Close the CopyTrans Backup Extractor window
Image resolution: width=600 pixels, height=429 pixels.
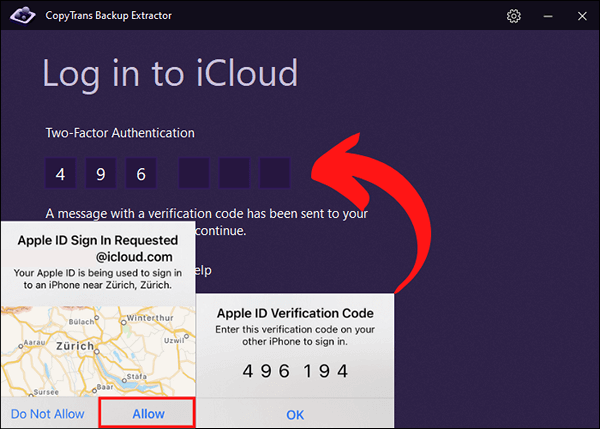click(x=582, y=16)
